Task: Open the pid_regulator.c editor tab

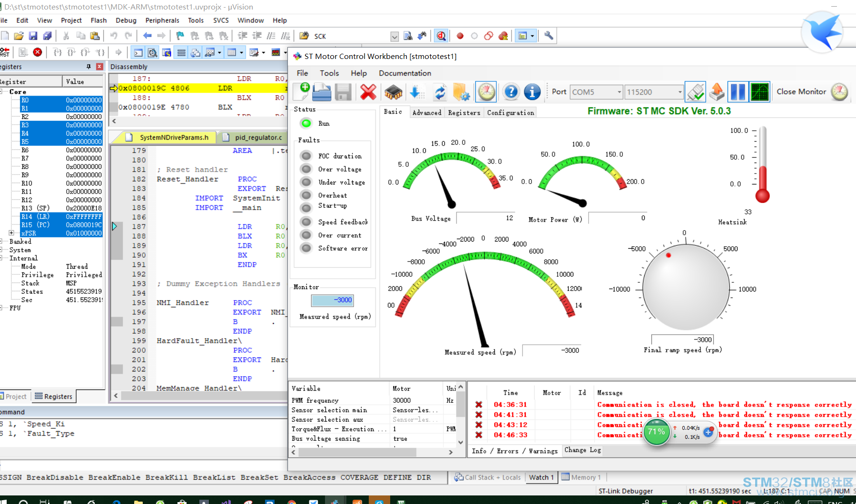Action: tap(253, 137)
